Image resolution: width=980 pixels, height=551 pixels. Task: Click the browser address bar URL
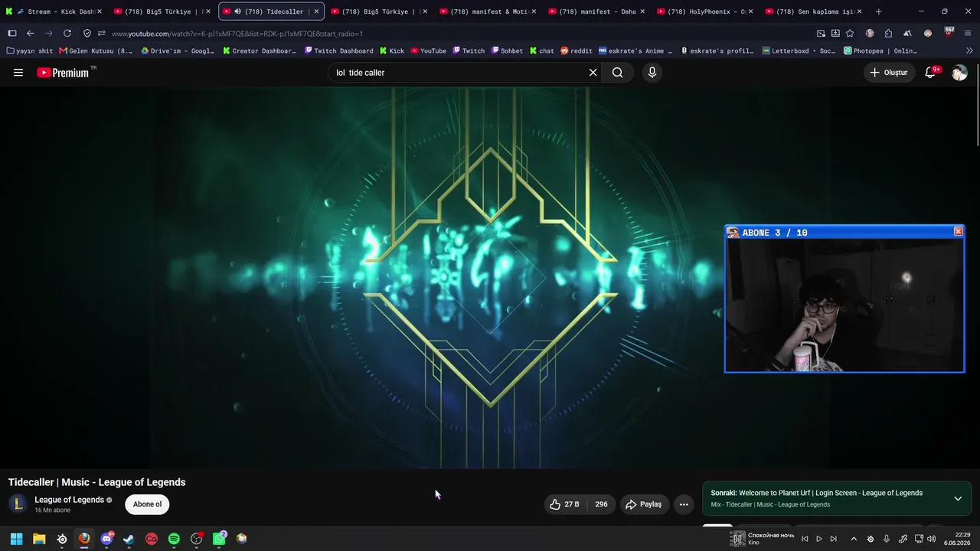(x=237, y=34)
